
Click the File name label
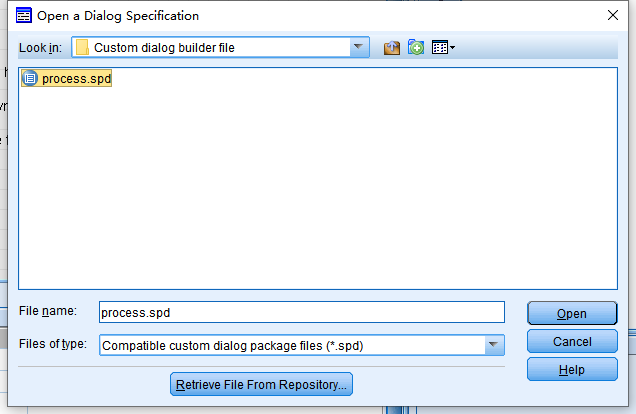click(x=48, y=311)
